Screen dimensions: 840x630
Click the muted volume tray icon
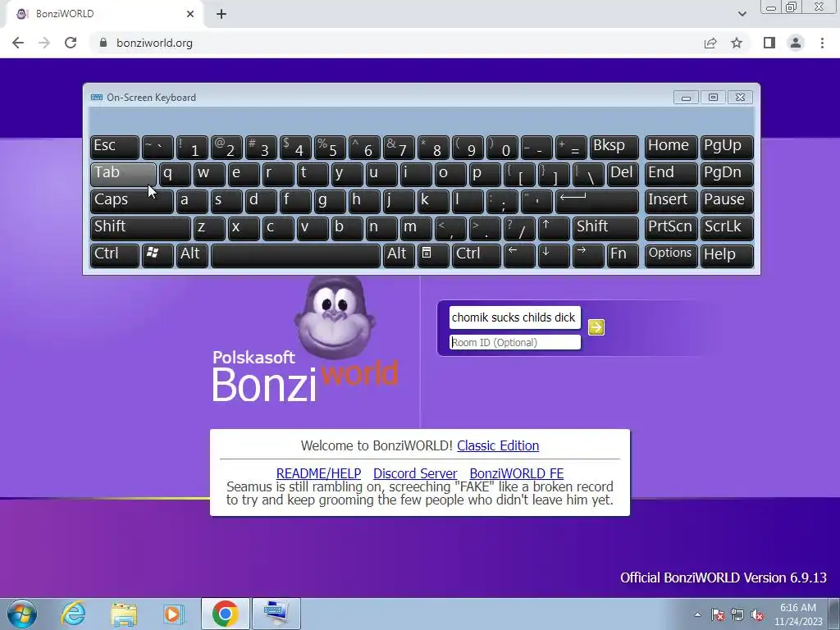(757, 614)
